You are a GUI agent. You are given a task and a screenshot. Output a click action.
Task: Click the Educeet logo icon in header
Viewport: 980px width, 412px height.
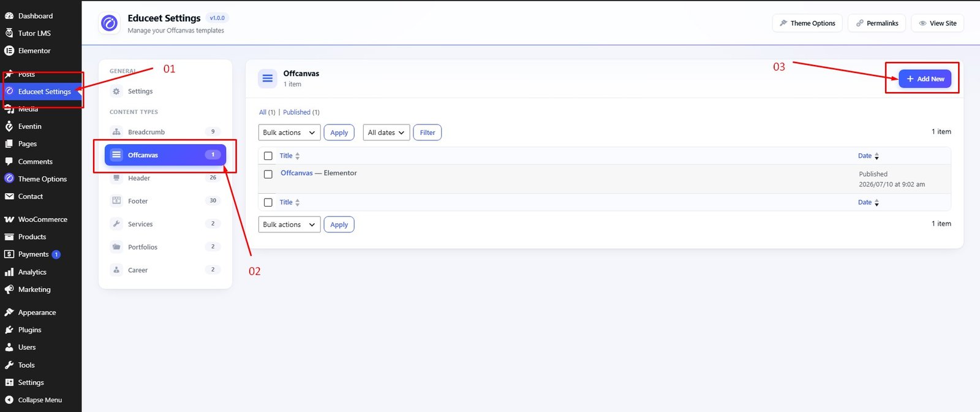pos(109,23)
